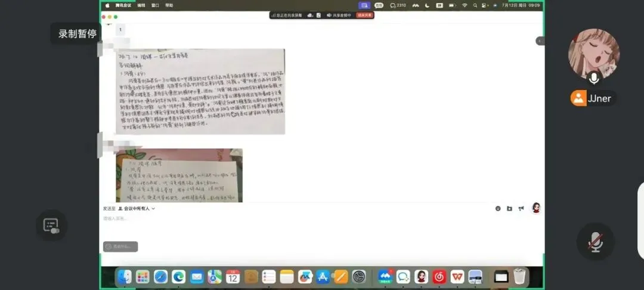Click the gray pill button under input
The image size is (644, 290).
pyautogui.click(x=120, y=246)
